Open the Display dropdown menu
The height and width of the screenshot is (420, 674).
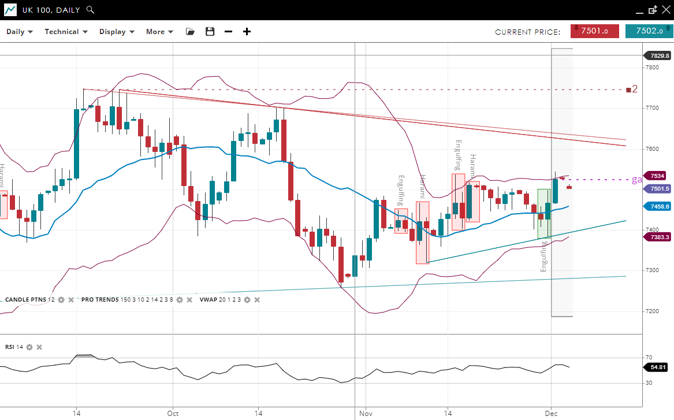pyautogui.click(x=117, y=32)
